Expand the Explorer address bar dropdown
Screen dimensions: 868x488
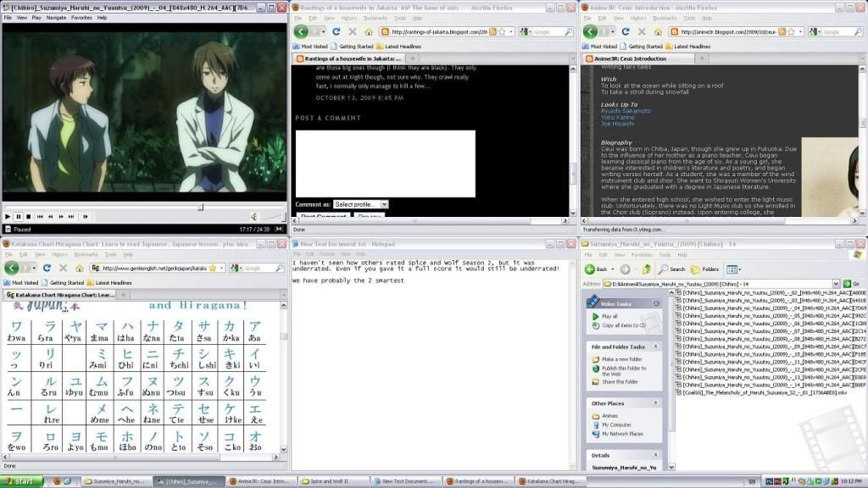[x=836, y=284]
